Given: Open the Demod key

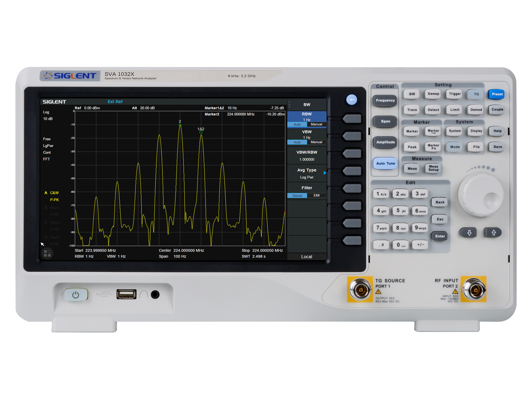Looking at the screenshot, I should pyautogui.click(x=476, y=110).
